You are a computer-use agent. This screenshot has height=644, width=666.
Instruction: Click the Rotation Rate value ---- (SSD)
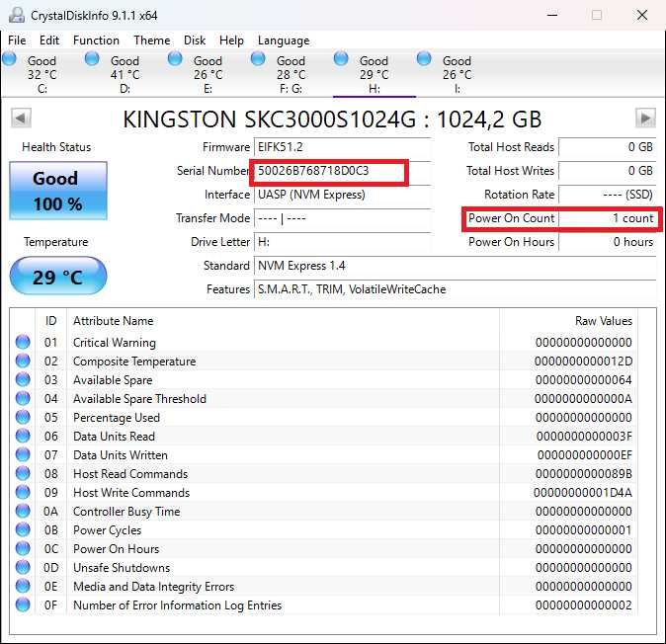[608, 195]
